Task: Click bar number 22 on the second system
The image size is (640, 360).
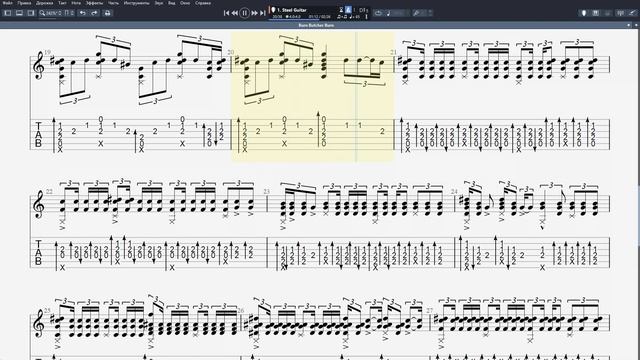Action: (49, 191)
